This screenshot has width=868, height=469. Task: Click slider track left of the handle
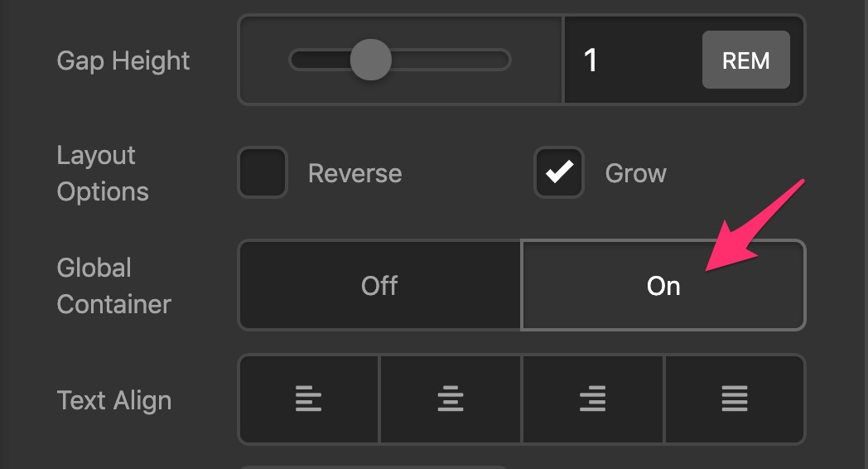click(321, 60)
